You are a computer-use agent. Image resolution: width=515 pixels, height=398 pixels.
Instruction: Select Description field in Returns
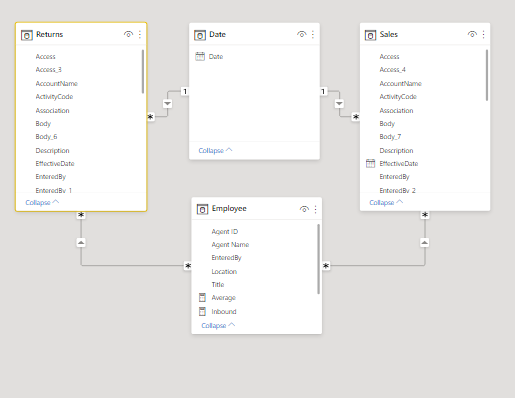click(x=52, y=150)
